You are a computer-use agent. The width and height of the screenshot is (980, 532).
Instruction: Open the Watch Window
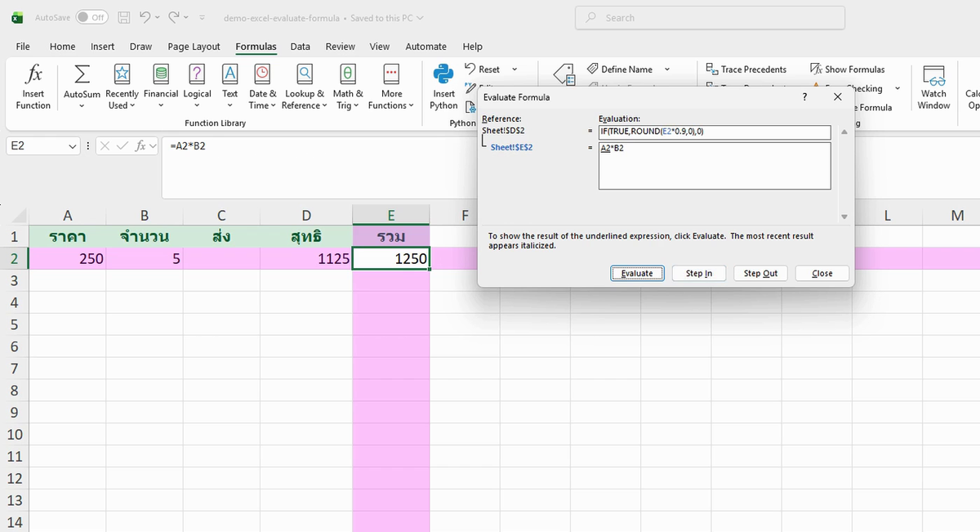[933, 87]
